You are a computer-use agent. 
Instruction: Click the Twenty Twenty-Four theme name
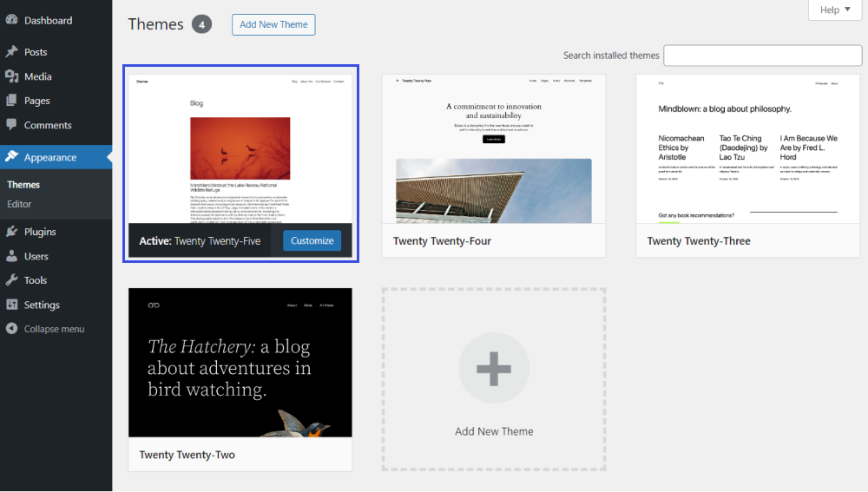(x=443, y=240)
